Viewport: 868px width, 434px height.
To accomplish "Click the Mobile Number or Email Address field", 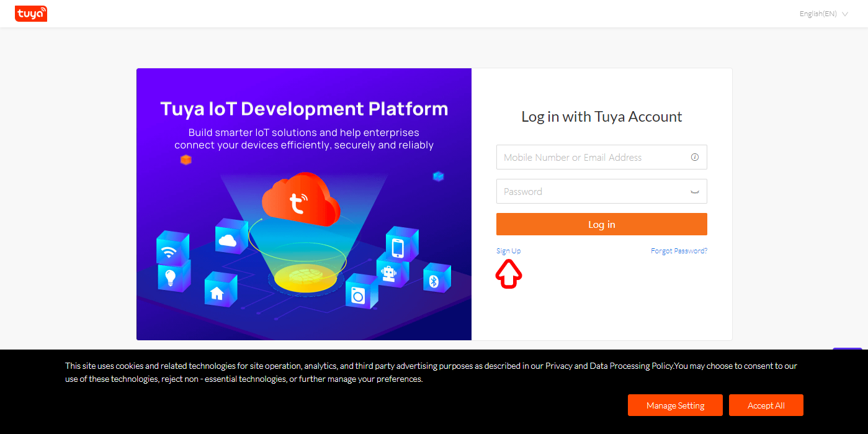I will click(589, 157).
